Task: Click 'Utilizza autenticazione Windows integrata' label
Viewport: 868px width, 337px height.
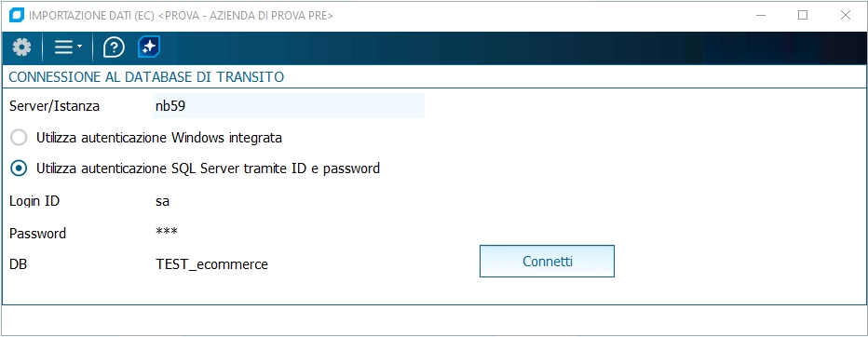Action: (159, 138)
